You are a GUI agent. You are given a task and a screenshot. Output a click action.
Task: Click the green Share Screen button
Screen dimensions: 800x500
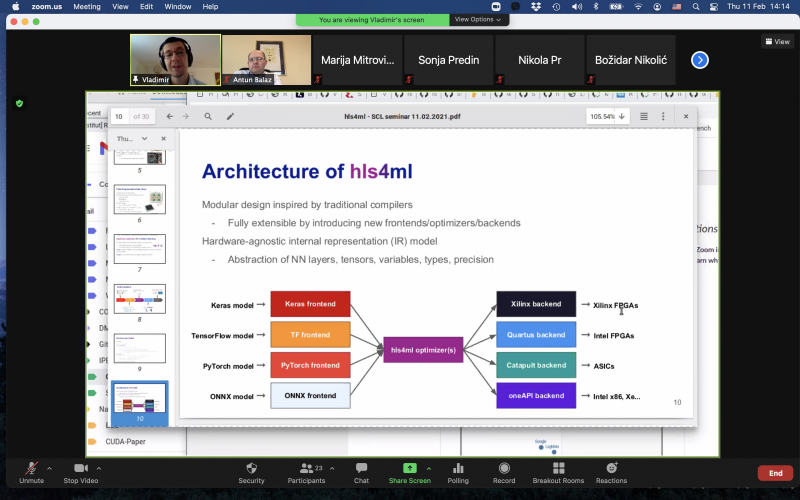[x=410, y=472]
